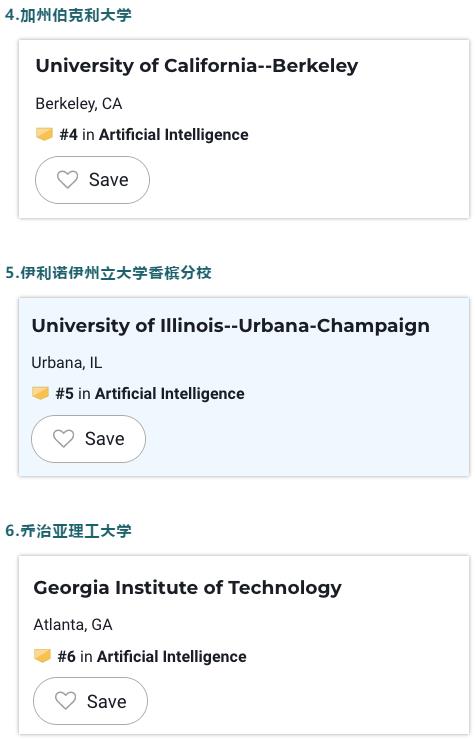
Task: Save Georgia Institute of Technology
Action: click(x=90, y=701)
